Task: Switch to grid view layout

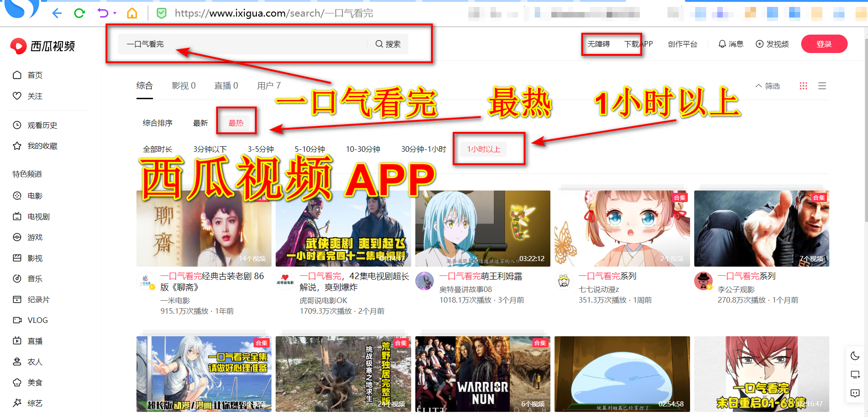Action: [x=803, y=86]
